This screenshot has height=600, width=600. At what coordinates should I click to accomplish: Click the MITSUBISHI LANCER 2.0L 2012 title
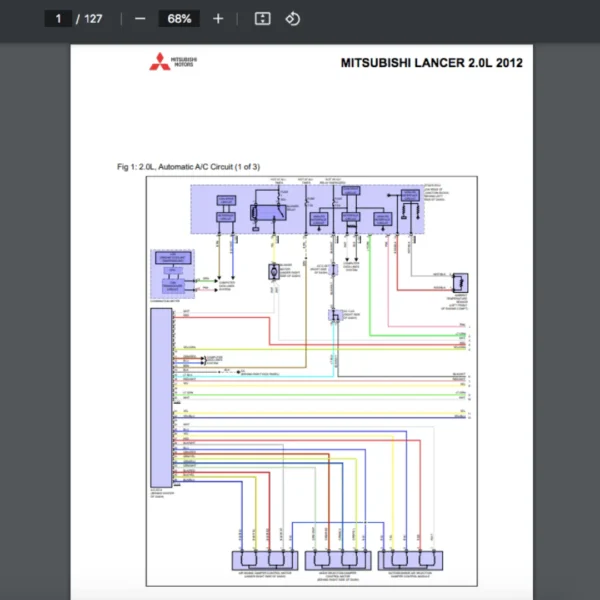431,63
